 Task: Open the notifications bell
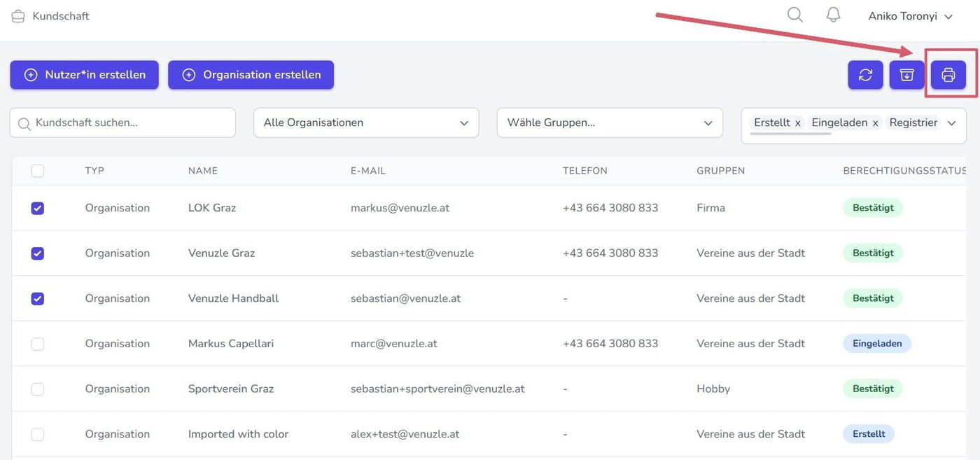tap(833, 15)
